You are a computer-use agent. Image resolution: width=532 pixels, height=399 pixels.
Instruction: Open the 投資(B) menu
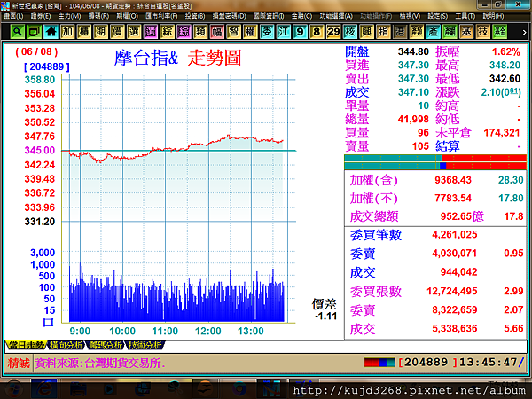point(195,16)
